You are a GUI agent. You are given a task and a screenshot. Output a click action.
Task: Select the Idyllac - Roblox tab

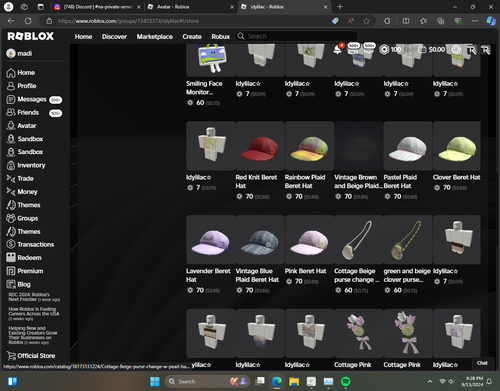(284, 7)
